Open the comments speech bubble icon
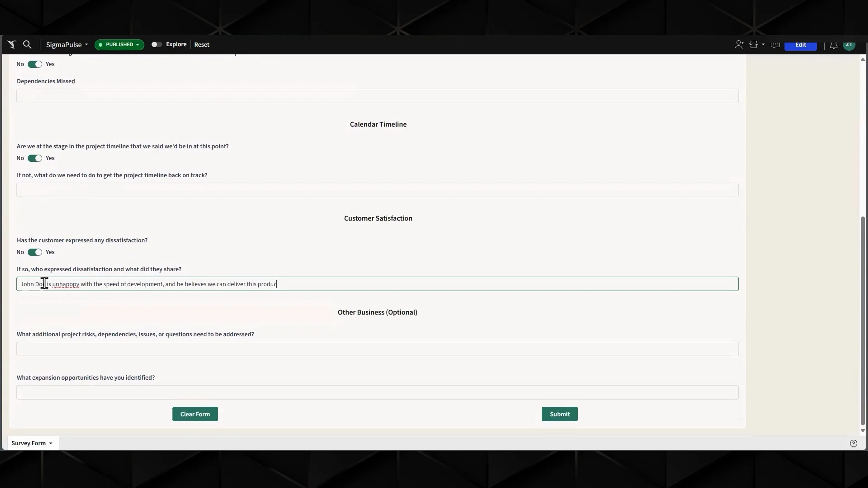The height and width of the screenshot is (488, 868). tap(775, 45)
